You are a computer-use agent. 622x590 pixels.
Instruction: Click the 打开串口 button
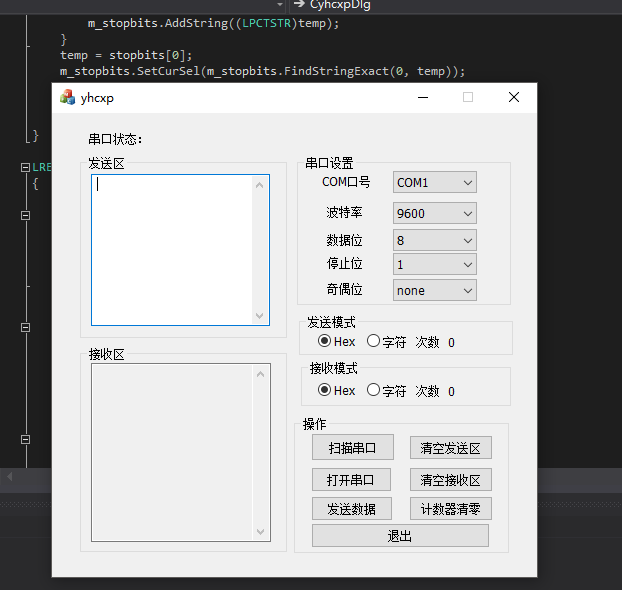click(x=351, y=480)
